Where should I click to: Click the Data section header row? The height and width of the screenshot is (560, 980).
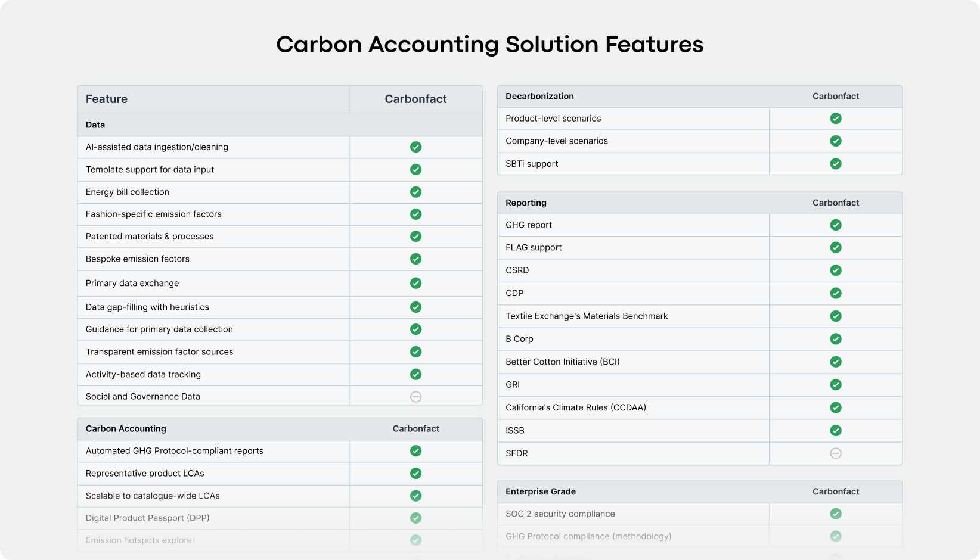(x=95, y=125)
